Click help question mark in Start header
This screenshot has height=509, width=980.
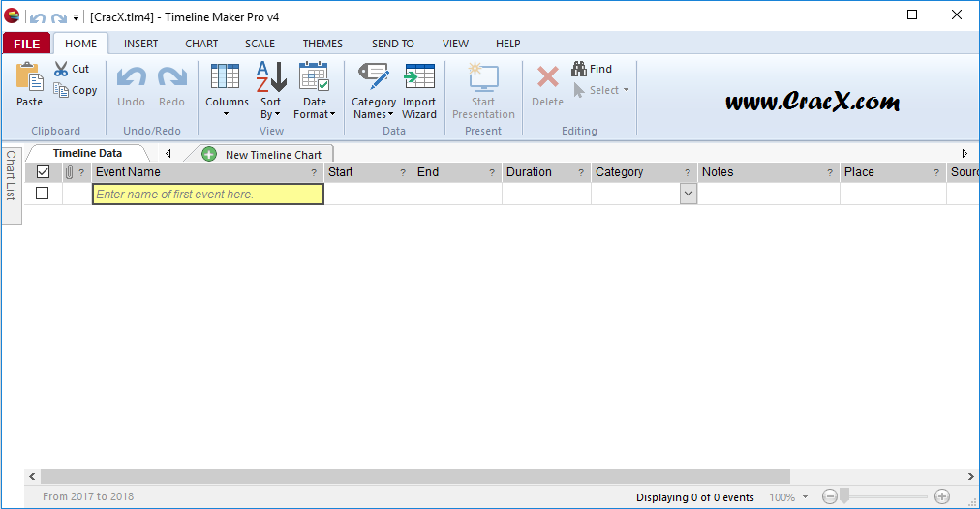pos(403,173)
